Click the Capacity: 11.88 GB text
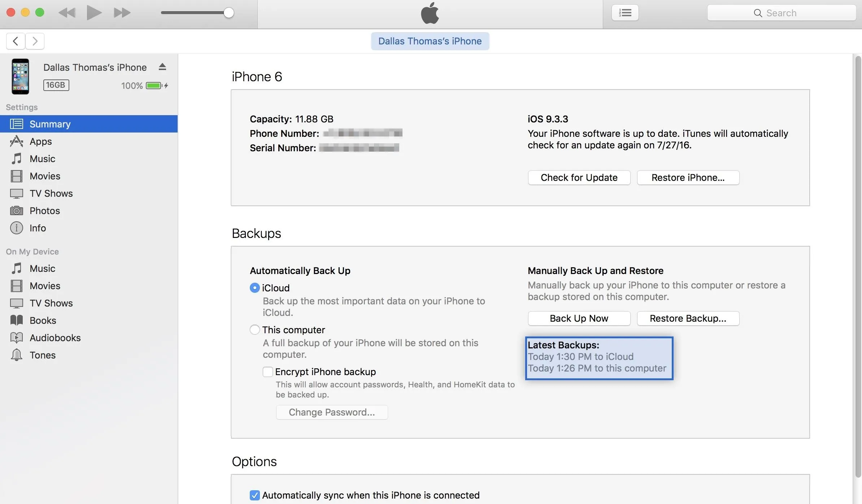This screenshot has height=504, width=862. 291,119
